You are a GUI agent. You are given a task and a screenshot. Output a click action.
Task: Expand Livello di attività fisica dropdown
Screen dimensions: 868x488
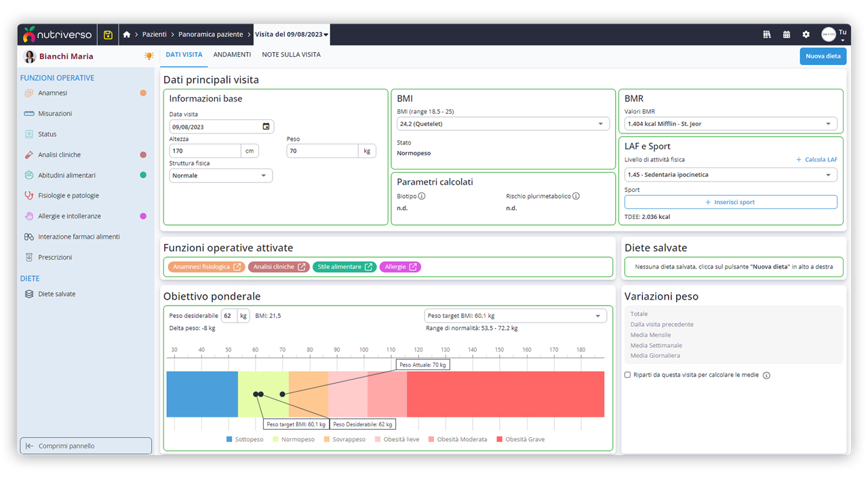click(x=730, y=175)
